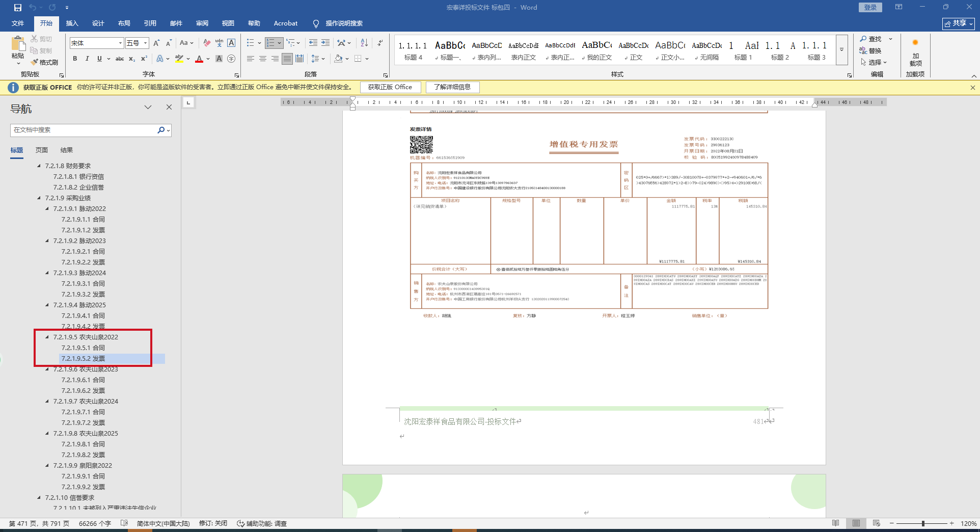Click the 登录 sign-in button
The image size is (980, 532).
point(870,7)
